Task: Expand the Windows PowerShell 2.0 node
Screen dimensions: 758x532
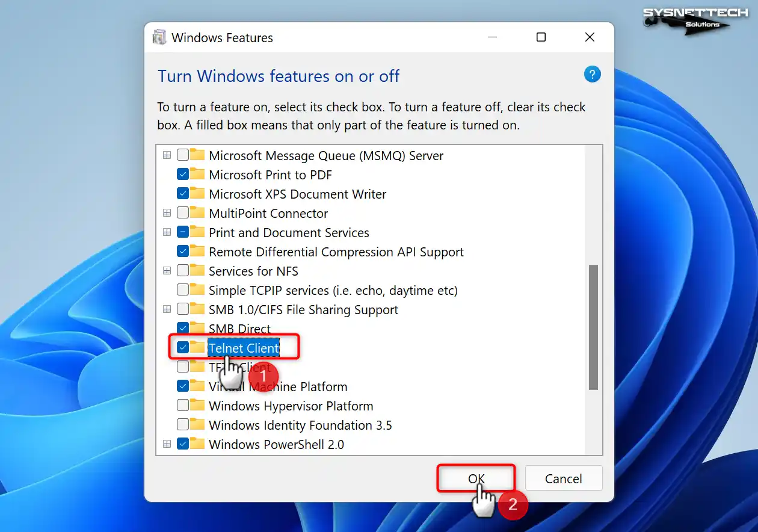Action: [x=167, y=444]
